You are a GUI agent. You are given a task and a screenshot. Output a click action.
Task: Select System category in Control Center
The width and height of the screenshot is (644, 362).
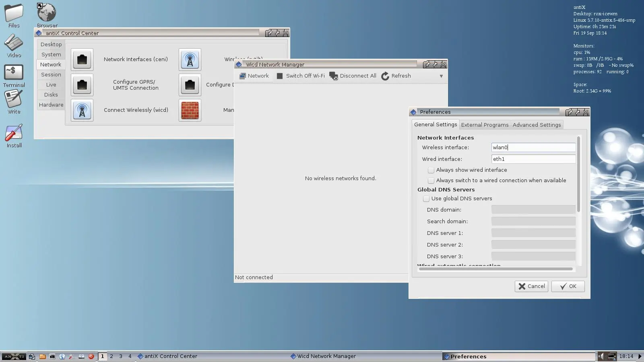point(51,55)
